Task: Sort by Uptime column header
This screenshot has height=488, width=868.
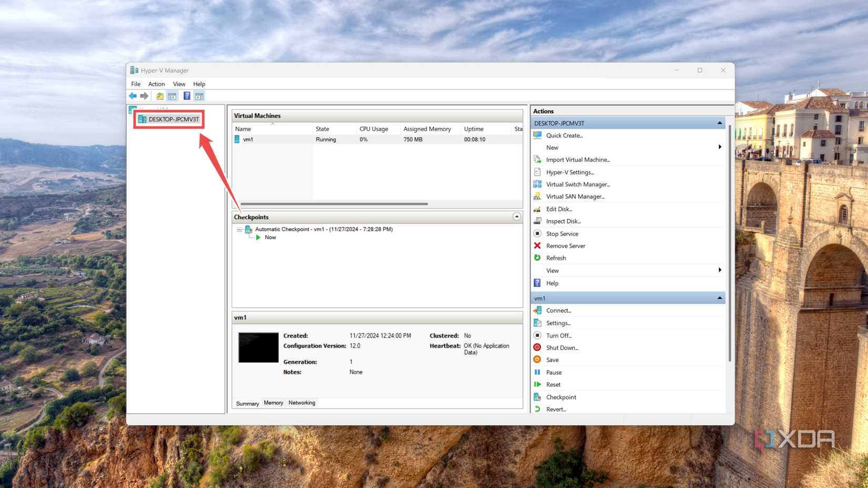Action: click(487, 129)
